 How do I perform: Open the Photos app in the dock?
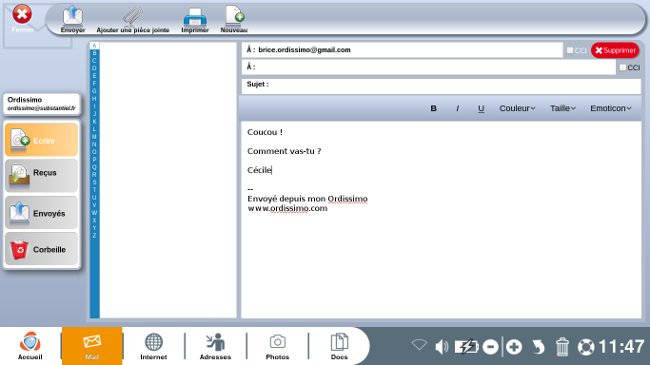pos(277,346)
